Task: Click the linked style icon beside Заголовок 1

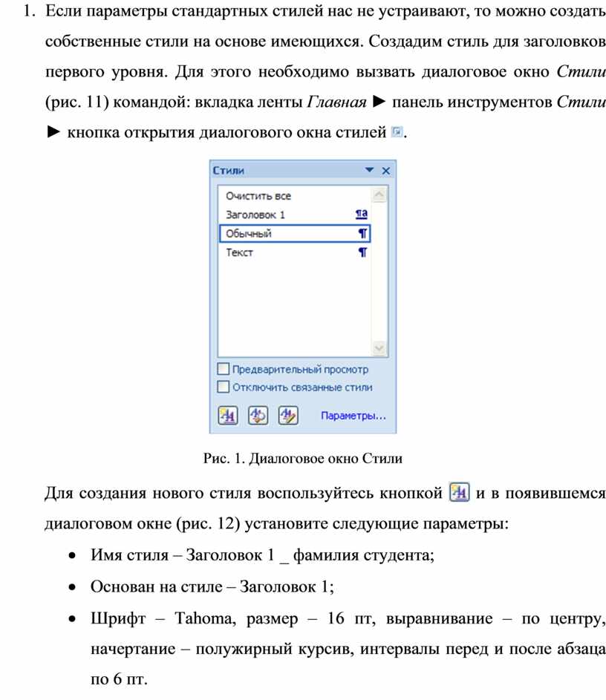Action: (x=362, y=215)
